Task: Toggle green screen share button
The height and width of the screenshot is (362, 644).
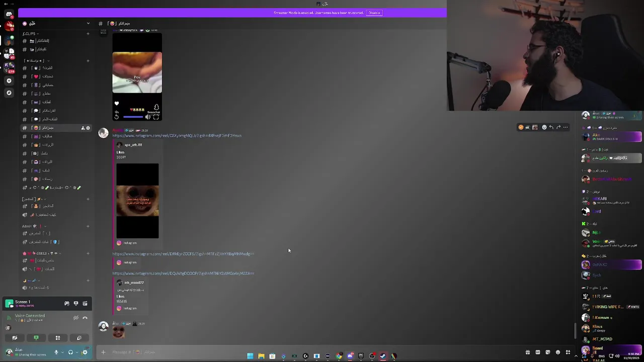Action: 36,338
